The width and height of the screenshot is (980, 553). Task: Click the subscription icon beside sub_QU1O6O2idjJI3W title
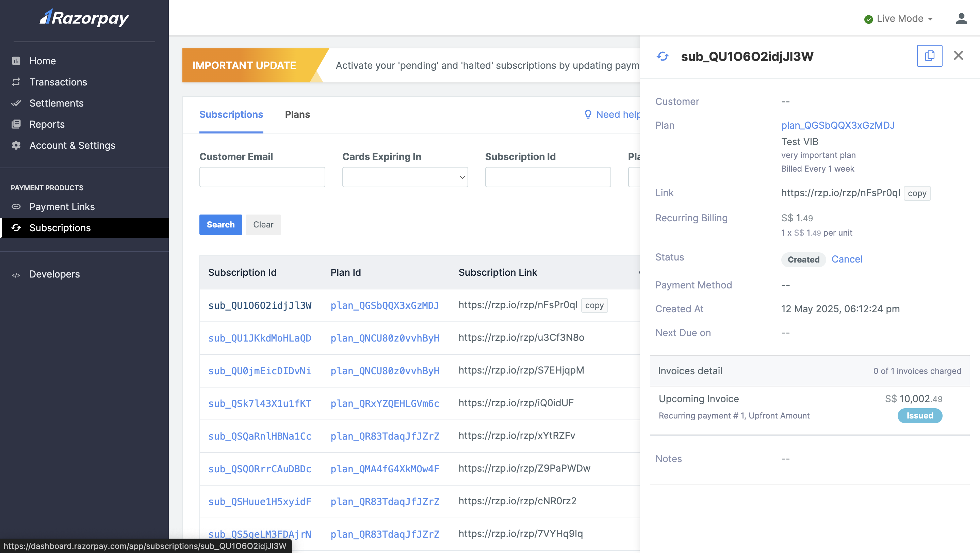point(663,56)
